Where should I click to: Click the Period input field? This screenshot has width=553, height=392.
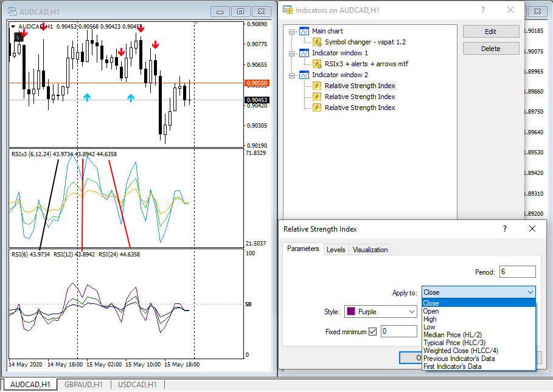517,272
